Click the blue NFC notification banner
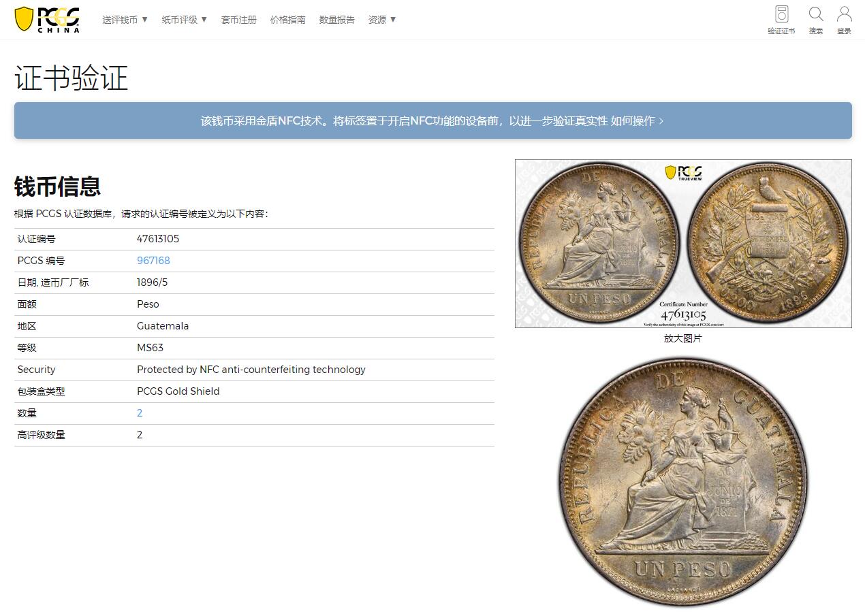Viewport: 865px width, 616px height. click(433, 120)
